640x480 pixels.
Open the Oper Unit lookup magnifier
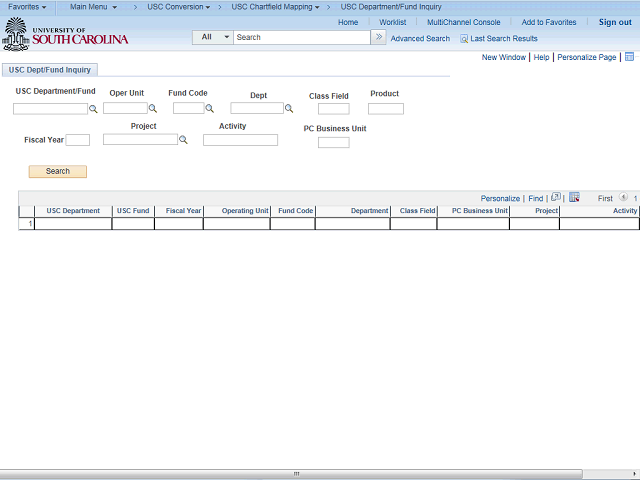tap(153, 109)
